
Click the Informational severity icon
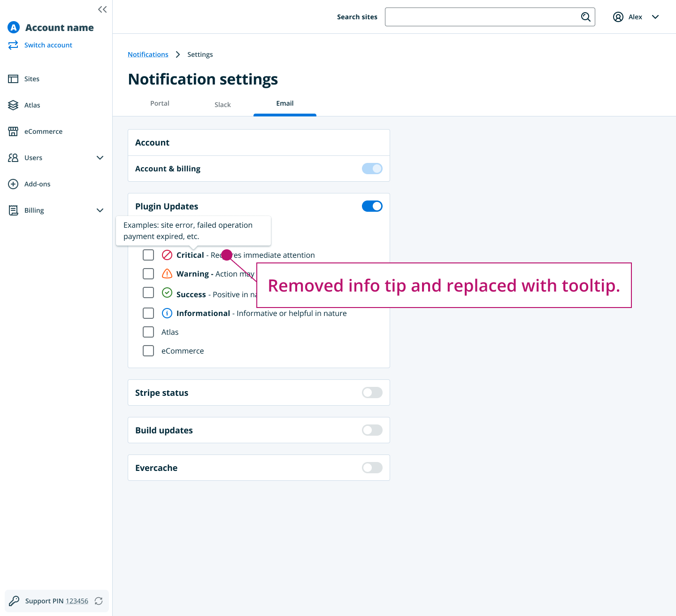point(167,313)
